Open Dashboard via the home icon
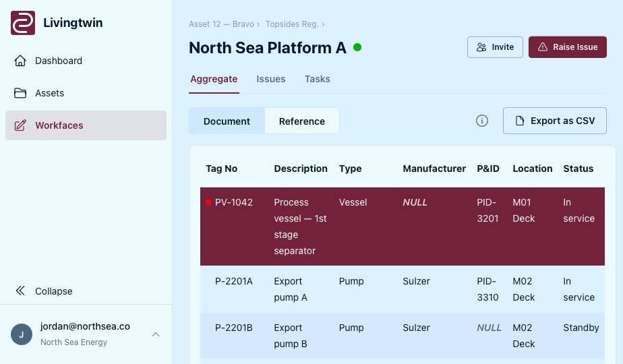Screen dimensions: 623x364 coord(20,61)
